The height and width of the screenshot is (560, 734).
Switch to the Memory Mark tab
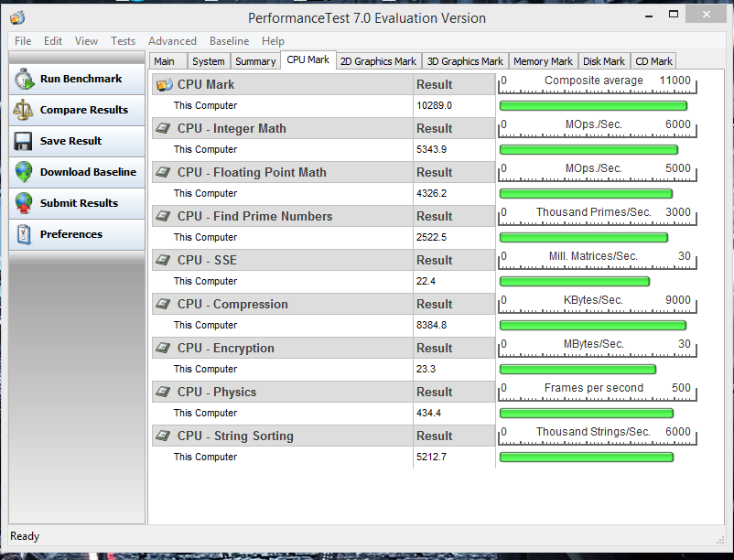(543, 61)
